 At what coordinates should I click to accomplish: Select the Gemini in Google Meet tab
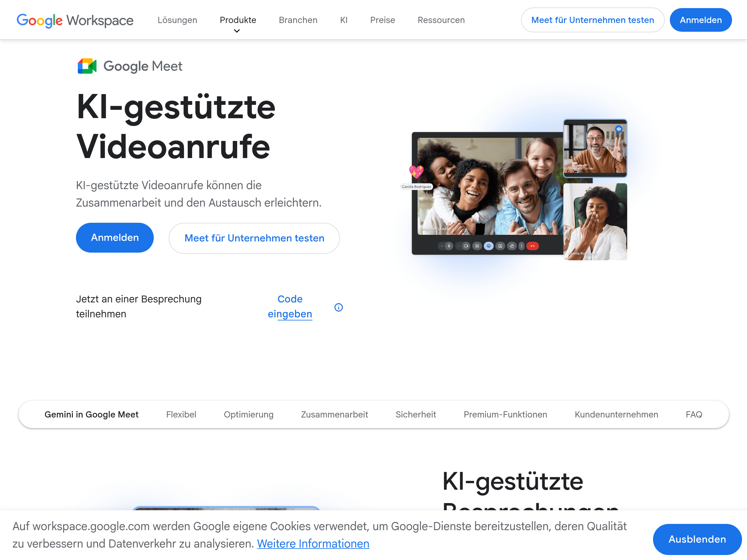[x=92, y=414]
